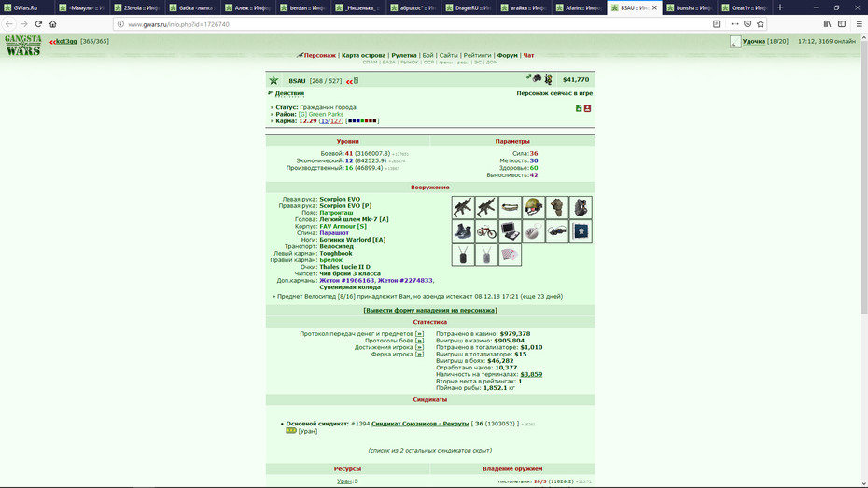This screenshot has height=488, width=868.
Task: Open the Firefox hamburger menu
Action: tap(860, 23)
